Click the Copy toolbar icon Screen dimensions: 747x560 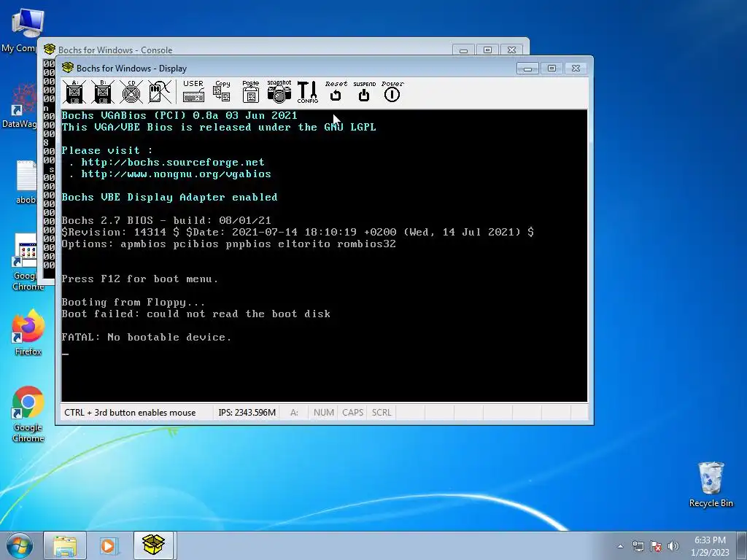222,91
